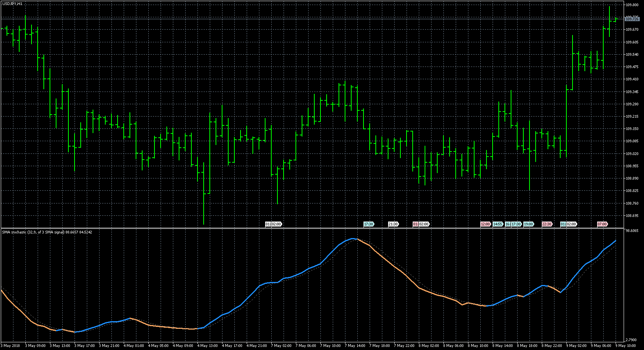Click the pink 07:00 event marker
Viewport: 644px width, 350px height.
pyautogui.click(x=602, y=224)
